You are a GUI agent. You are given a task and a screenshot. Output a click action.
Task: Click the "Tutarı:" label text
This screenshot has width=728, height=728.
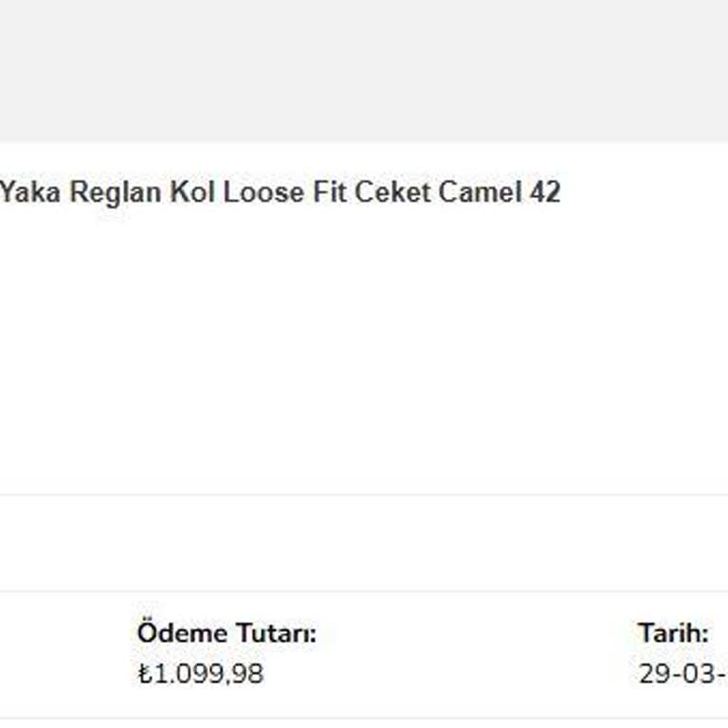click(x=275, y=633)
